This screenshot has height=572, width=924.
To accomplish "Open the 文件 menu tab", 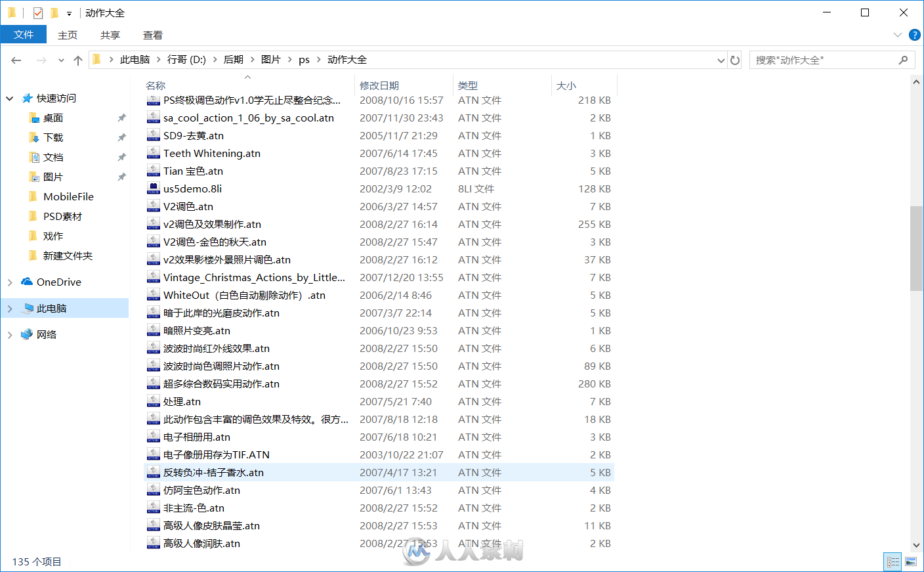I will [24, 35].
